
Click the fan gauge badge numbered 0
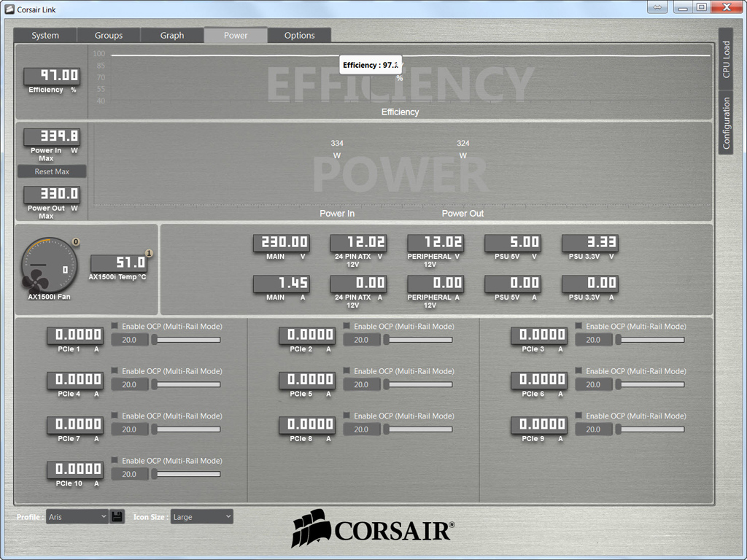tap(75, 242)
